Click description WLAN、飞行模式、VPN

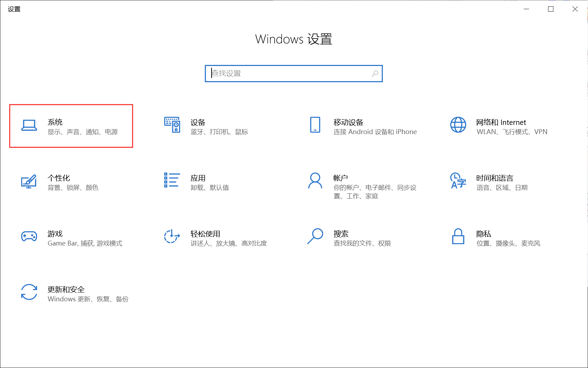point(512,132)
